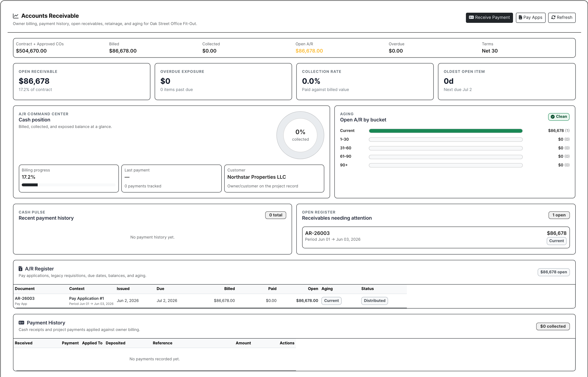
Task: Open the AR-26003 receivable card
Action: [436, 237]
